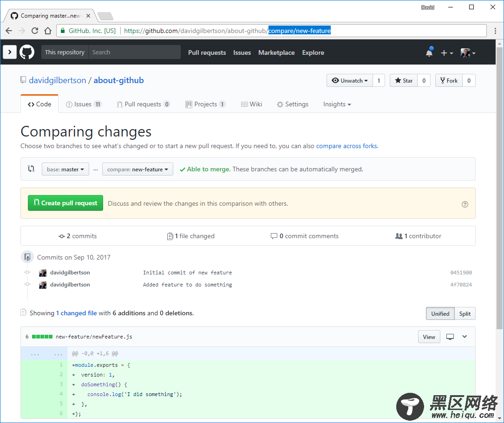Open about-github repository link
Viewport: 504px width, 423px height.
(118, 80)
